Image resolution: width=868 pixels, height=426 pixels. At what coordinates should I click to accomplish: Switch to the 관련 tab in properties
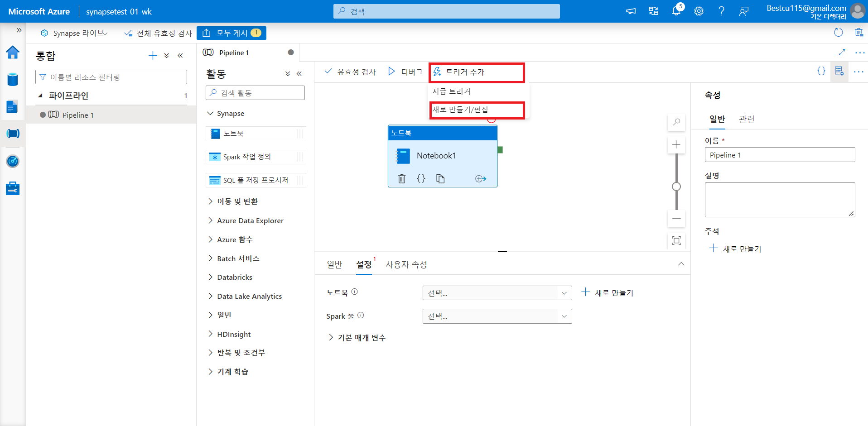tap(747, 119)
